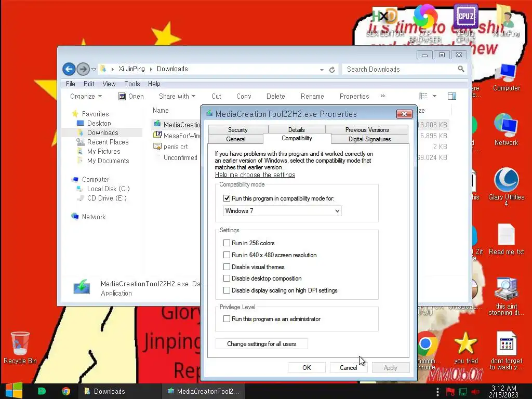Click Cancel in Properties dialog
The height and width of the screenshot is (399, 532).
tap(349, 367)
